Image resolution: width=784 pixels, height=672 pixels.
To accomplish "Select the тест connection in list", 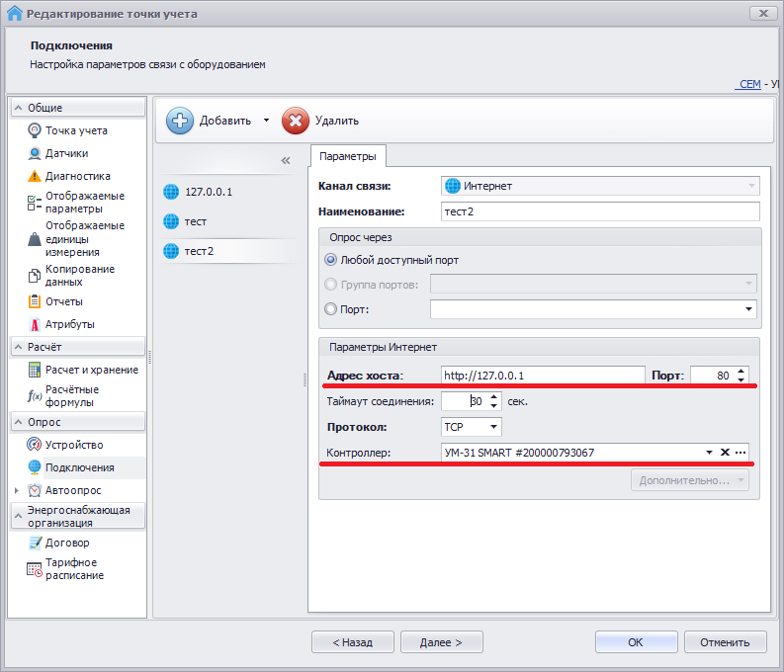I will point(196,221).
